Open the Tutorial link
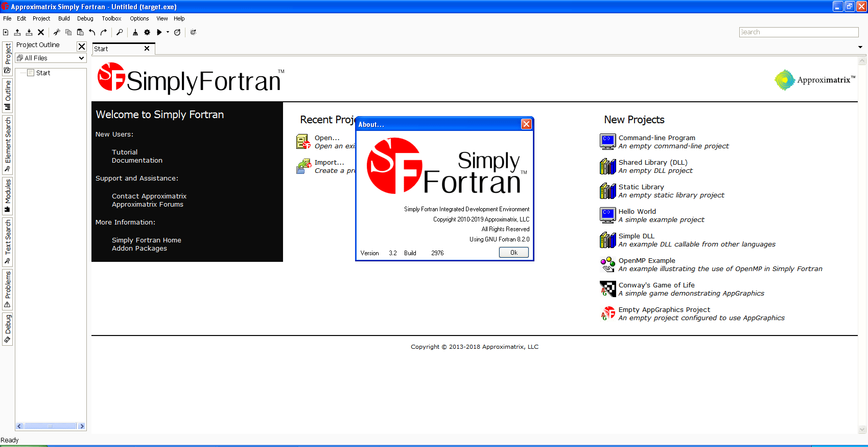868x447 pixels. [125, 152]
